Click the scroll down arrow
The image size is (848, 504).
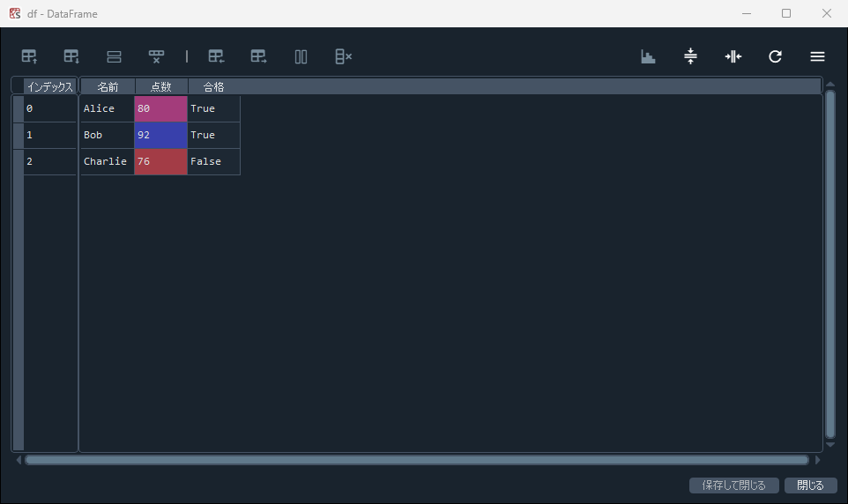830,445
